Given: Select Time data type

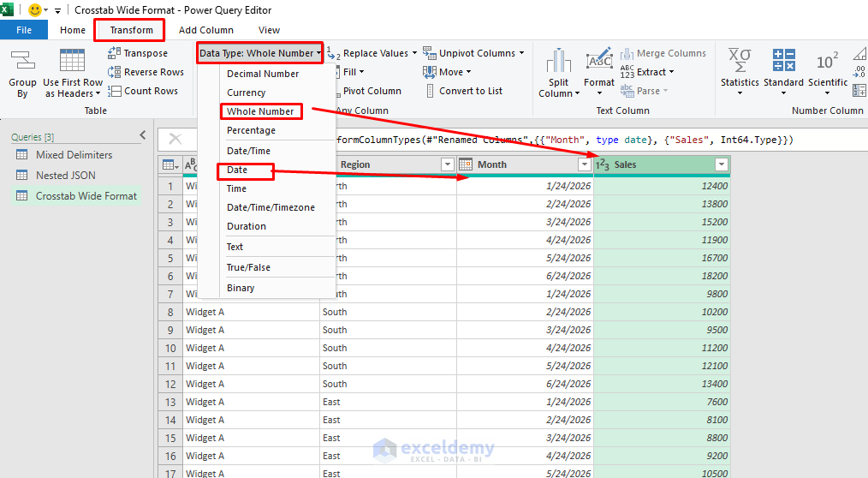Looking at the screenshot, I should click(x=236, y=188).
